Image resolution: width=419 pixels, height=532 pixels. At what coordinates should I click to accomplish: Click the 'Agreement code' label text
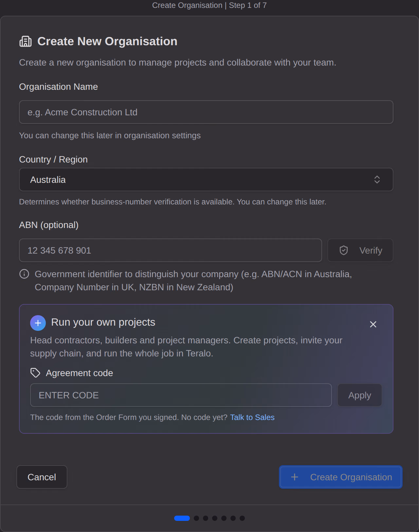tap(80, 373)
